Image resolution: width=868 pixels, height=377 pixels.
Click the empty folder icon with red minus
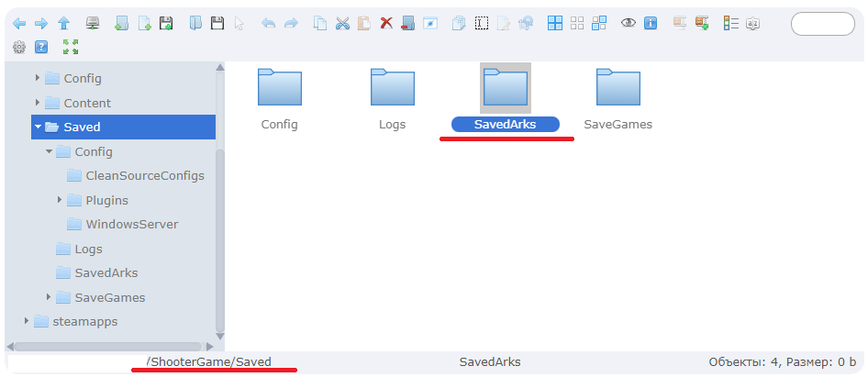click(408, 23)
